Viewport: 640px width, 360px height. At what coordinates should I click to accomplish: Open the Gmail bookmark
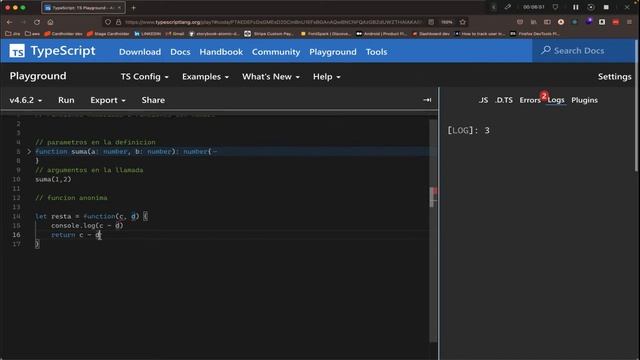click(x=175, y=34)
